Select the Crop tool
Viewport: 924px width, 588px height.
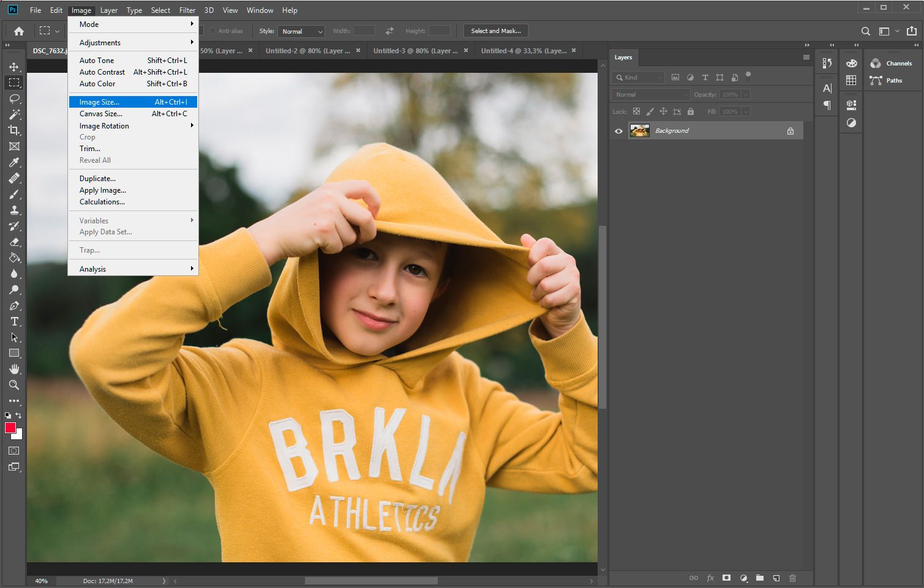tap(14, 130)
